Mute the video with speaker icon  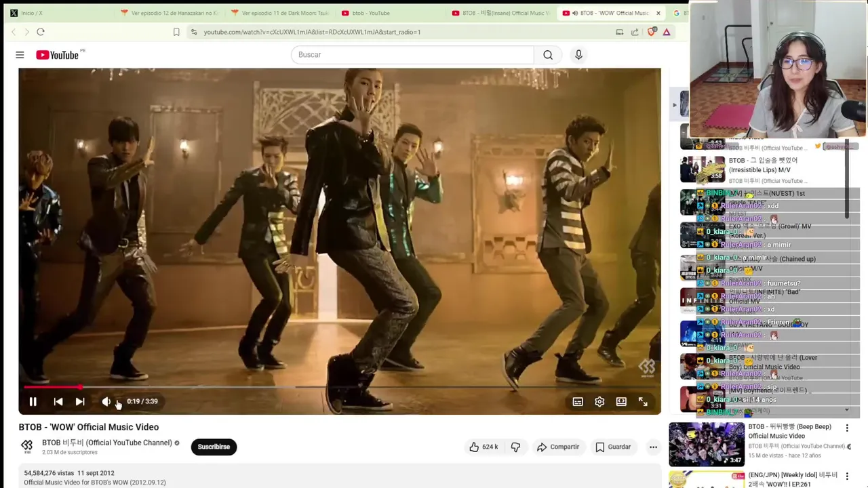(106, 402)
